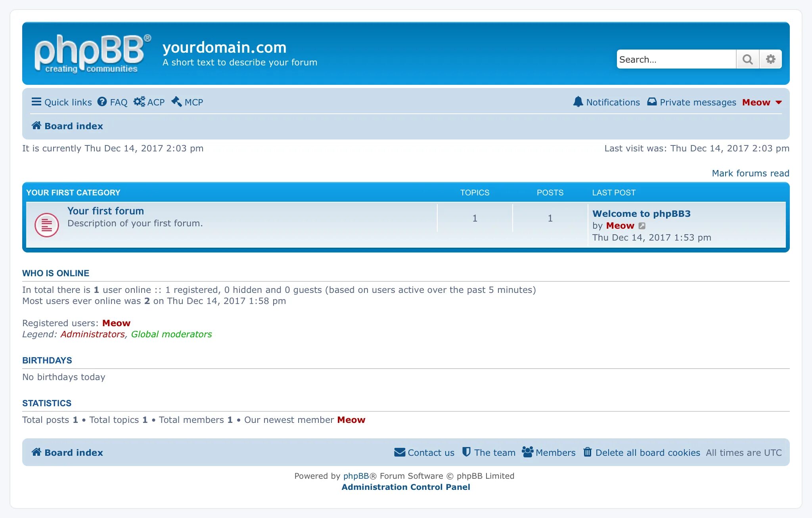The width and height of the screenshot is (812, 518).
Task: Open the Advanced search dropdown
Action: 771,59
